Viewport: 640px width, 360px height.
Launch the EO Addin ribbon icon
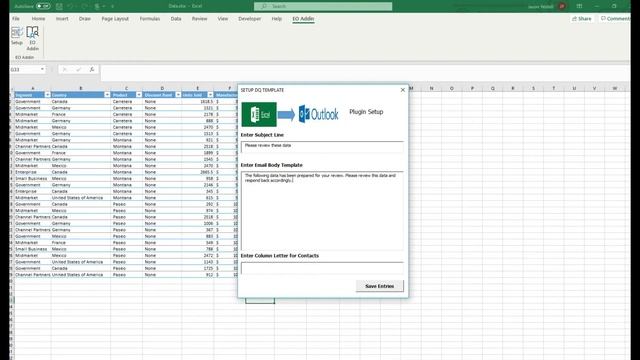(x=32, y=38)
